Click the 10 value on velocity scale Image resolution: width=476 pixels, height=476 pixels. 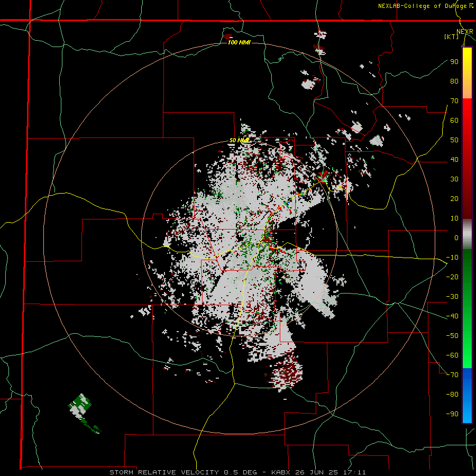point(454,218)
